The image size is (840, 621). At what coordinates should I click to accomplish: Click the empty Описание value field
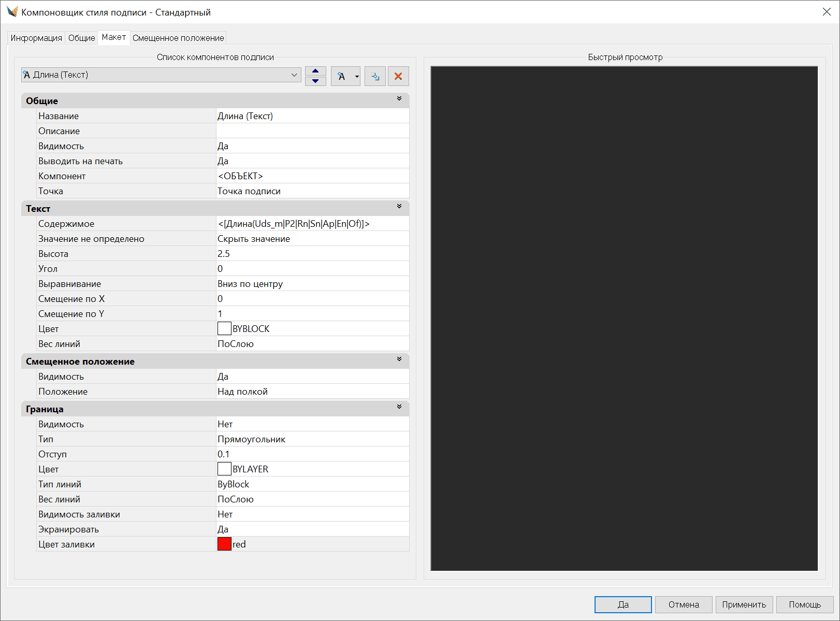click(313, 131)
